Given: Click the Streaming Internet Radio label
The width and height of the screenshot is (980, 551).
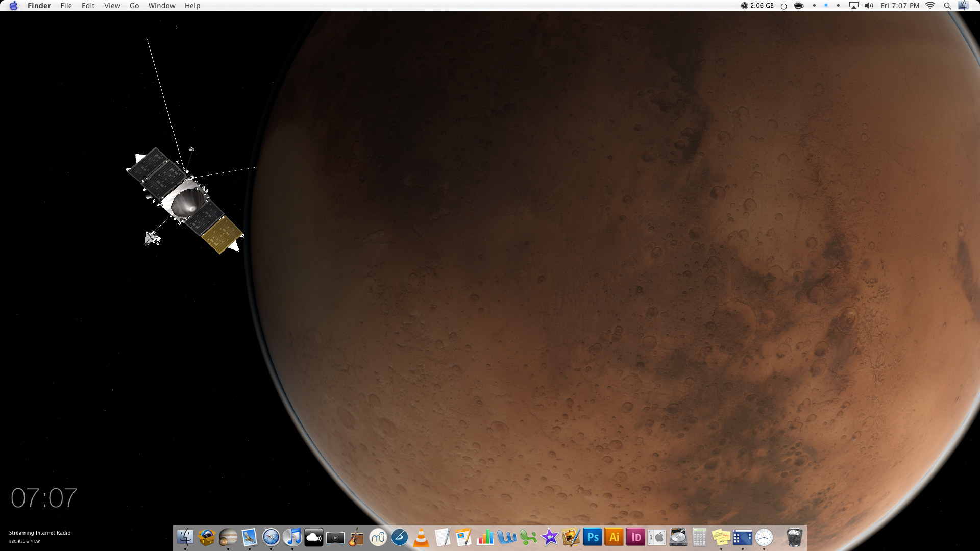Looking at the screenshot, I should pyautogui.click(x=40, y=533).
